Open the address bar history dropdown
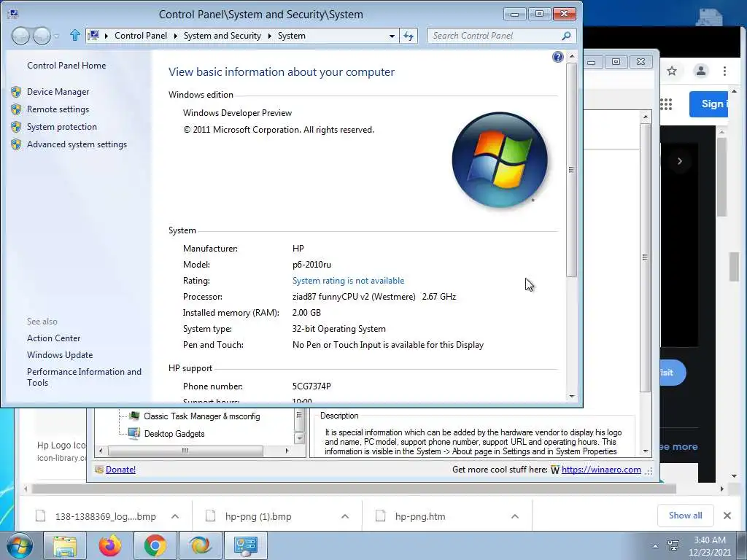The width and height of the screenshot is (747, 560). [392, 36]
